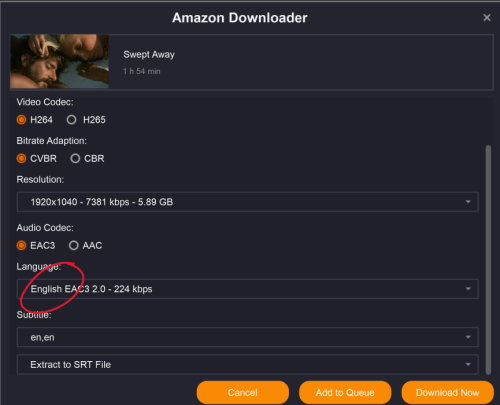Choose CVBR bitrate adaption
The width and height of the screenshot is (500, 405).
pos(21,158)
